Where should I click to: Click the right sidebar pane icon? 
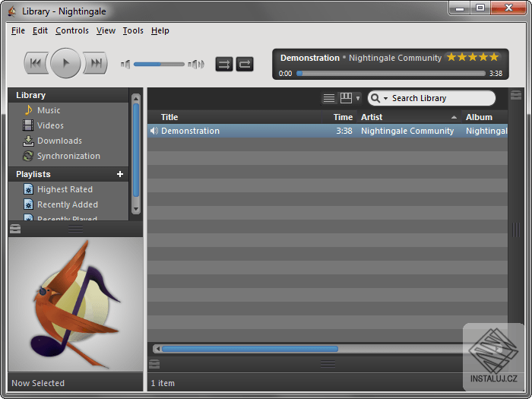(x=516, y=95)
